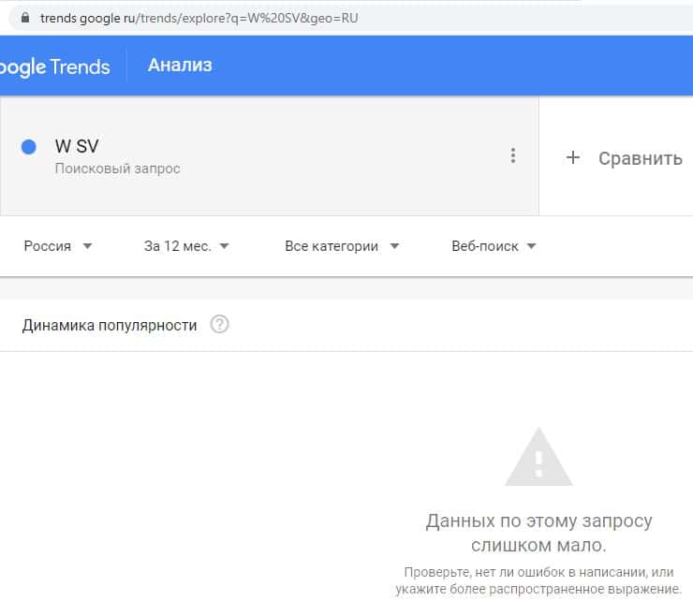This screenshot has width=693, height=616.
Task: Click the gray warning triangle icon
Action: 538,457
